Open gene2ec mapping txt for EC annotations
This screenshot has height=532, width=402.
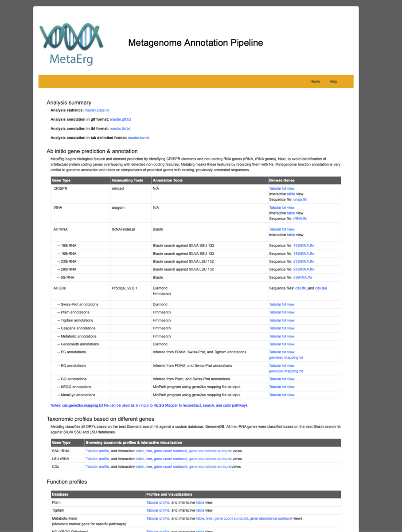pos(286,357)
